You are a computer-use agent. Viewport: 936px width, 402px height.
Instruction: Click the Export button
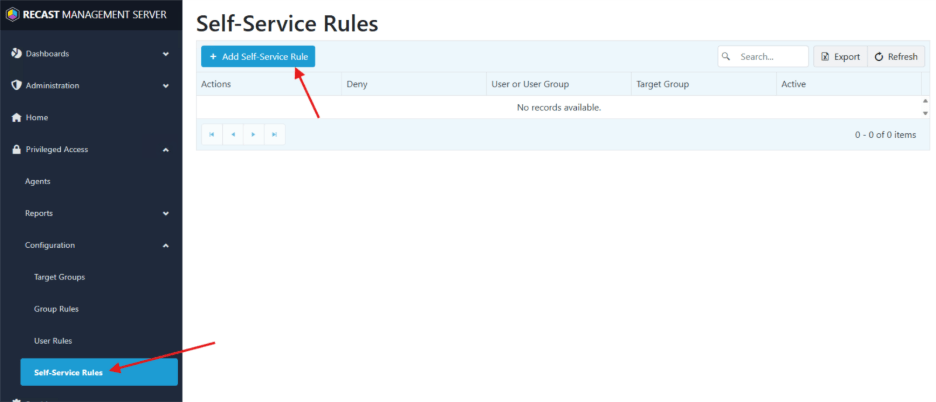click(840, 57)
